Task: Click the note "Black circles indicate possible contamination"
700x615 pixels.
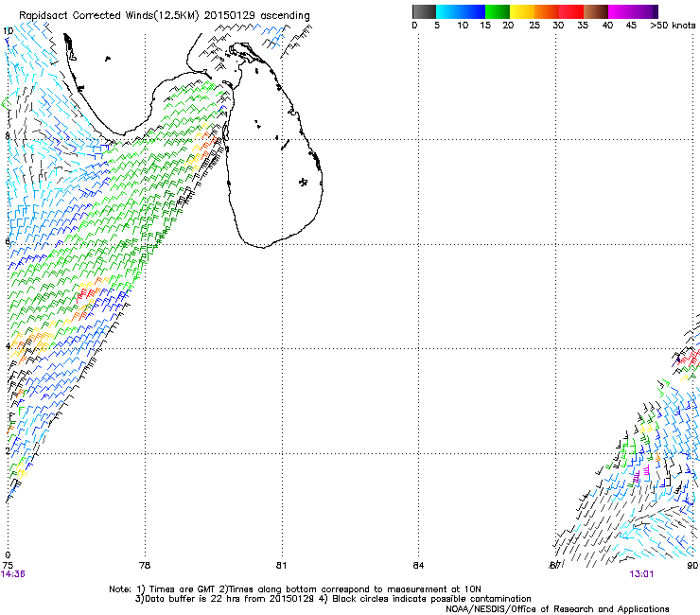Action: 431,599
